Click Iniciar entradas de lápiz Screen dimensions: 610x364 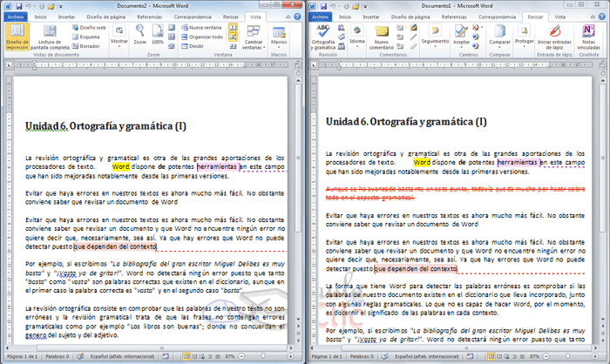coord(554,37)
